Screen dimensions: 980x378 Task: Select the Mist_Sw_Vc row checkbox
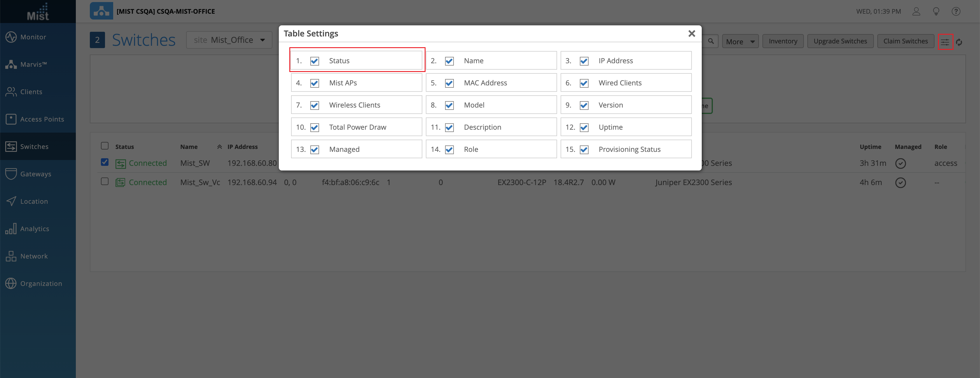[105, 181]
